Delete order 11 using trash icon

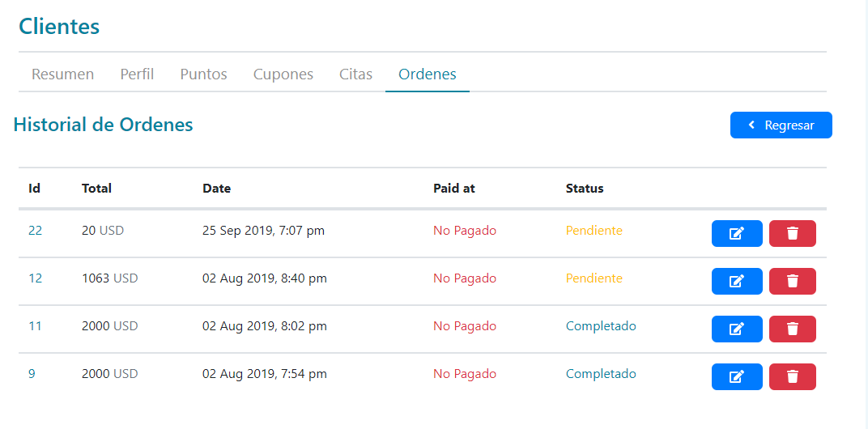click(x=792, y=329)
